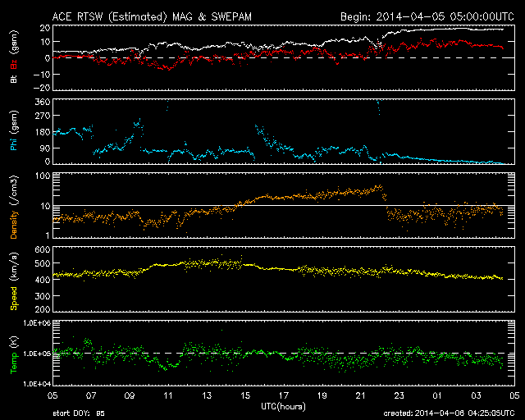Click the ACE RTSW (Estimated) MAG & SWEPAM title
Viewport: 525px width, 420px height.
[152, 16]
